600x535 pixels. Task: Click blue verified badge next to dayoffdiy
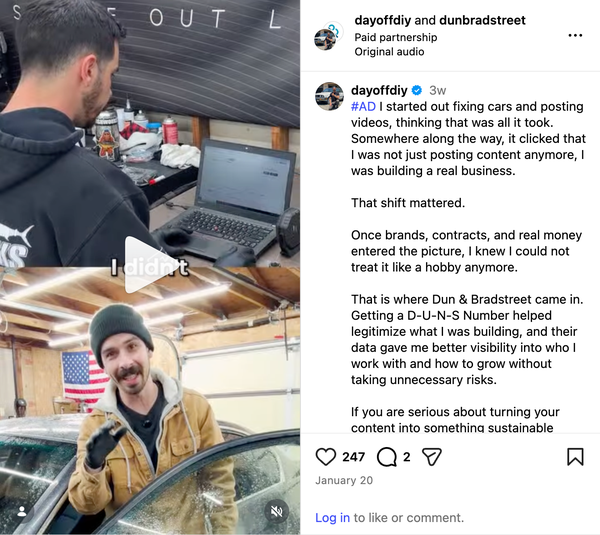pos(417,90)
